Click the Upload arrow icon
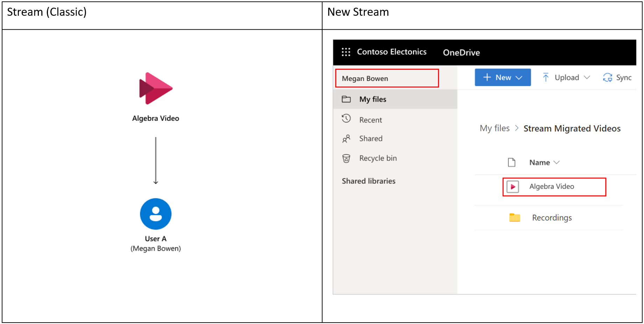This screenshot has height=324, width=644. click(545, 77)
